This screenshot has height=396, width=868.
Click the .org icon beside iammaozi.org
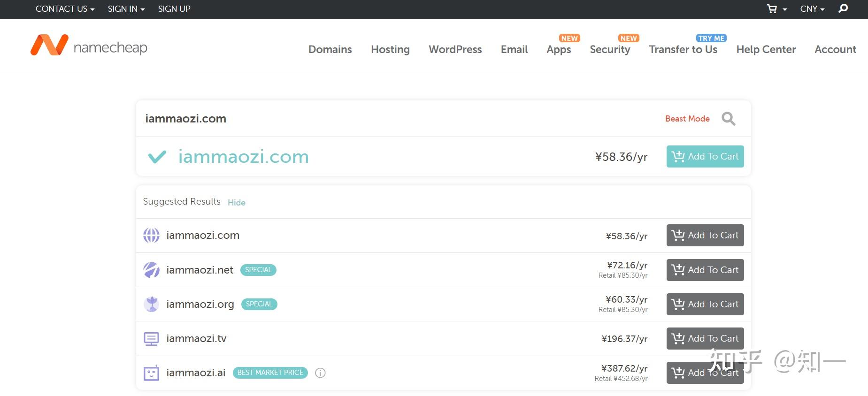pos(151,304)
